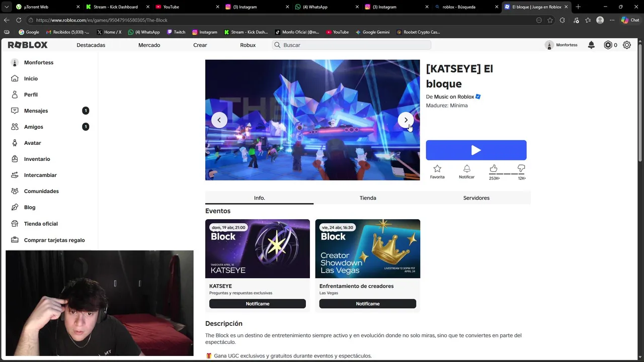Screen dimensions: 644x362
Task: Open Music on Roblox creator link
Action: coord(454,97)
